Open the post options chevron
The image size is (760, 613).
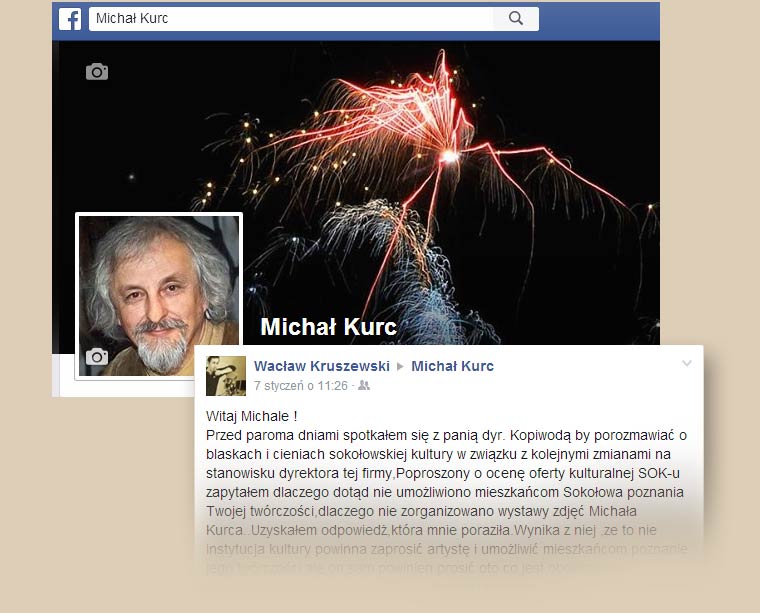(686, 363)
